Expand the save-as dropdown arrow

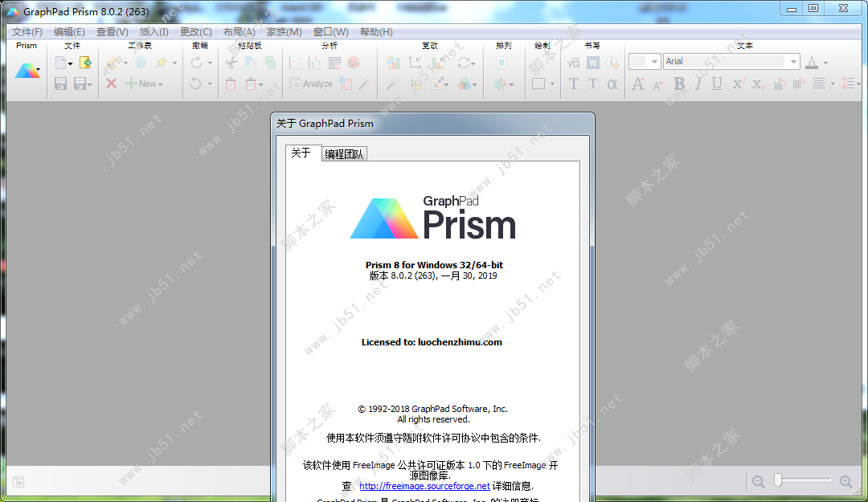coord(90,84)
